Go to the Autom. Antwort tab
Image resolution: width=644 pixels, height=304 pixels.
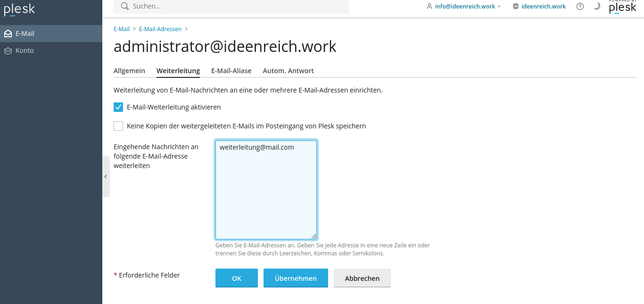pyautogui.click(x=288, y=71)
